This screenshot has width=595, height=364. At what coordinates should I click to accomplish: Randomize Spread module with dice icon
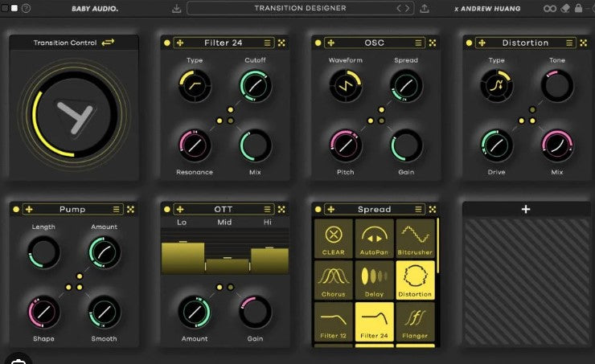tap(433, 209)
